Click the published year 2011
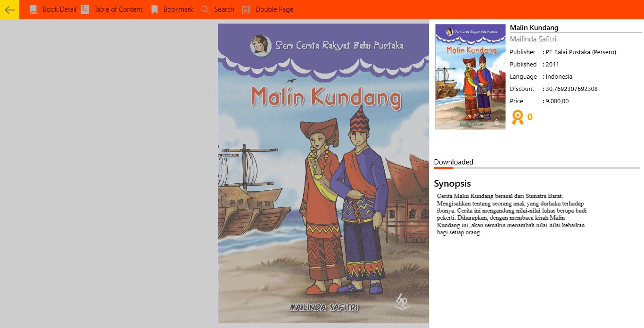Viewport: 644px width, 328px height. [552, 65]
